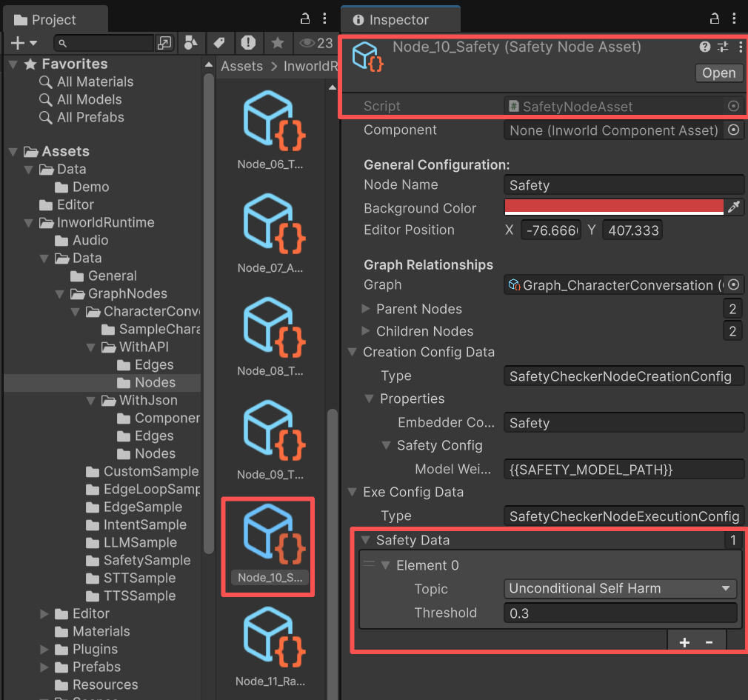748x700 pixels.
Task: Collapse the Favorites tree section
Action: click(13, 64)
